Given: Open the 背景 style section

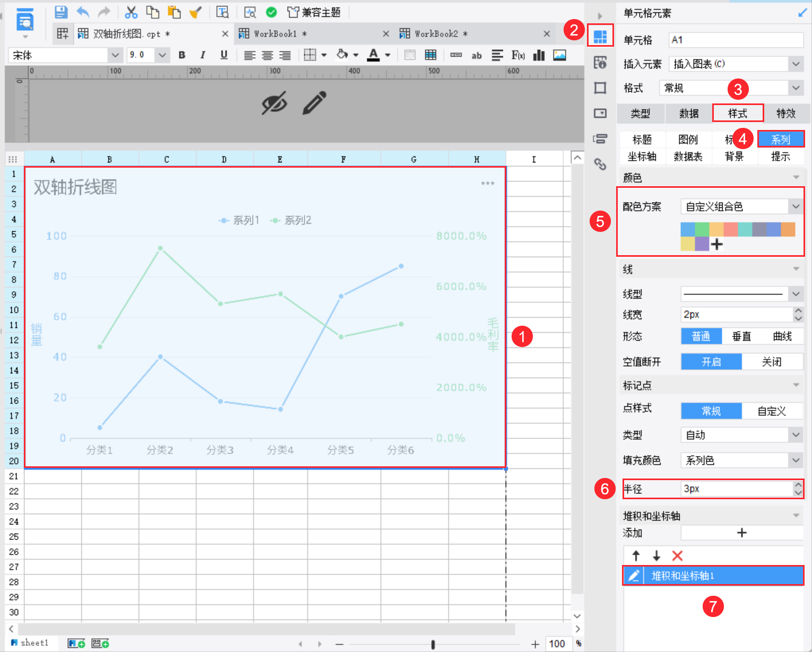Looking at the screenshot, I should pos(735,157).
